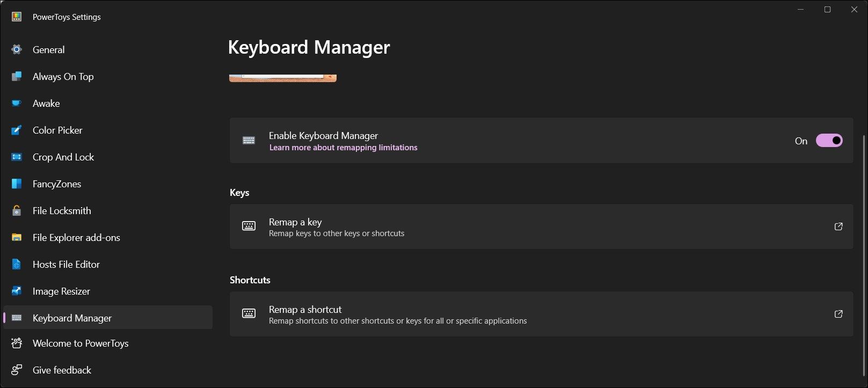The height and width of the screenshot is (388, 868).
Task: Open external window icon for Remap a key
Action: tap(838, 226)
